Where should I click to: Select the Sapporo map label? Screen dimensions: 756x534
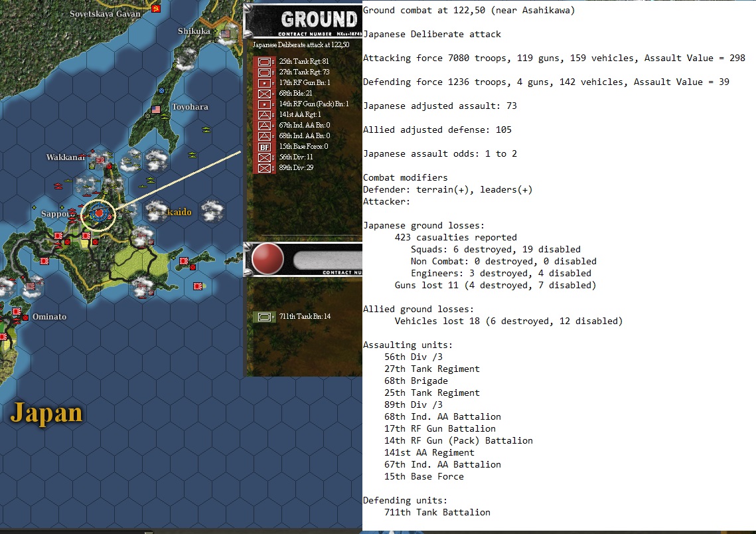click(58, 214)
